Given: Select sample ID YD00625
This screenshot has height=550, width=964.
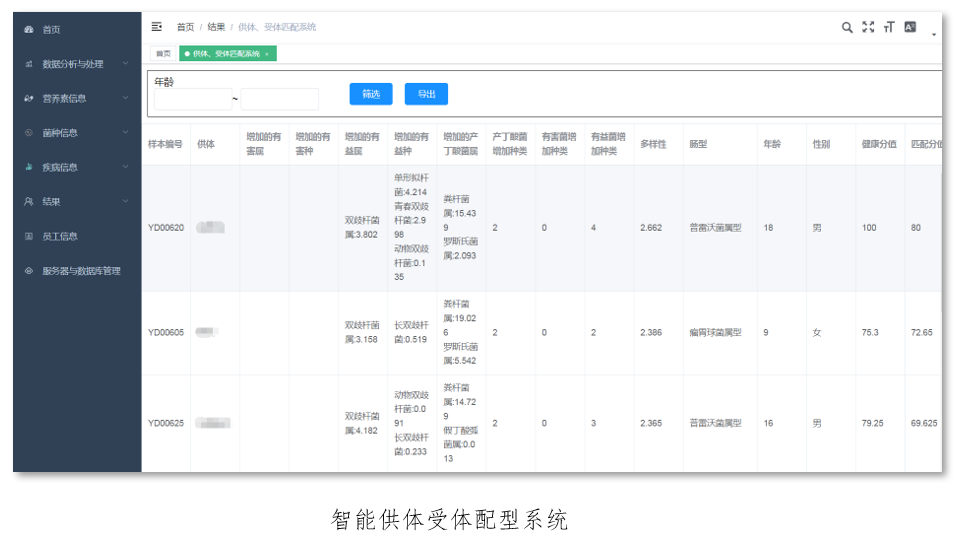Looking at the screenshot, I should [166, 423].
